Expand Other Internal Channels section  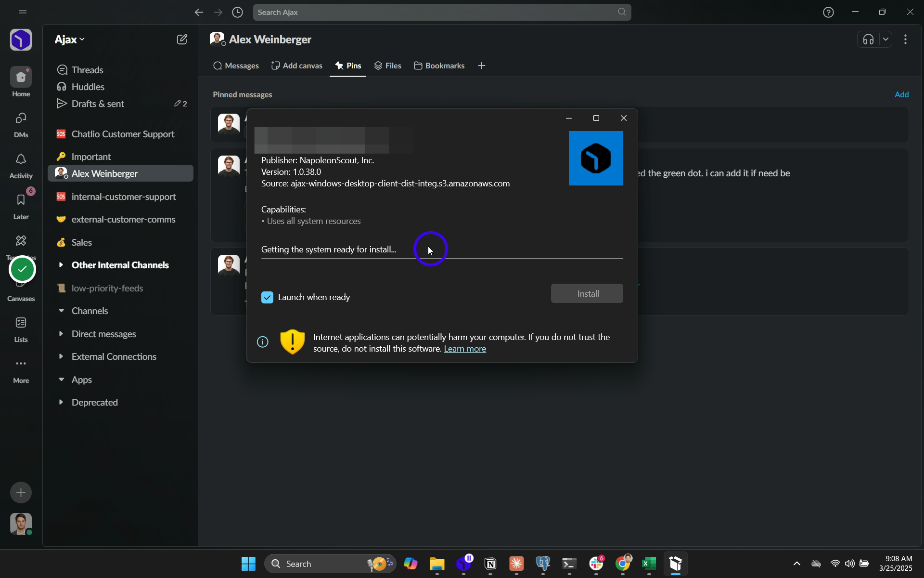(61, 264)
